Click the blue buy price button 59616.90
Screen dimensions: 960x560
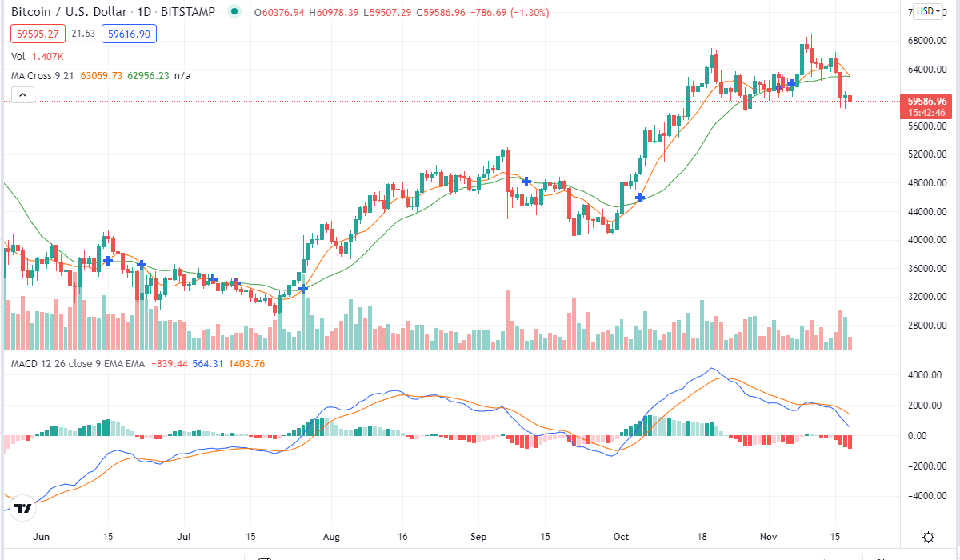coord(129,34)
